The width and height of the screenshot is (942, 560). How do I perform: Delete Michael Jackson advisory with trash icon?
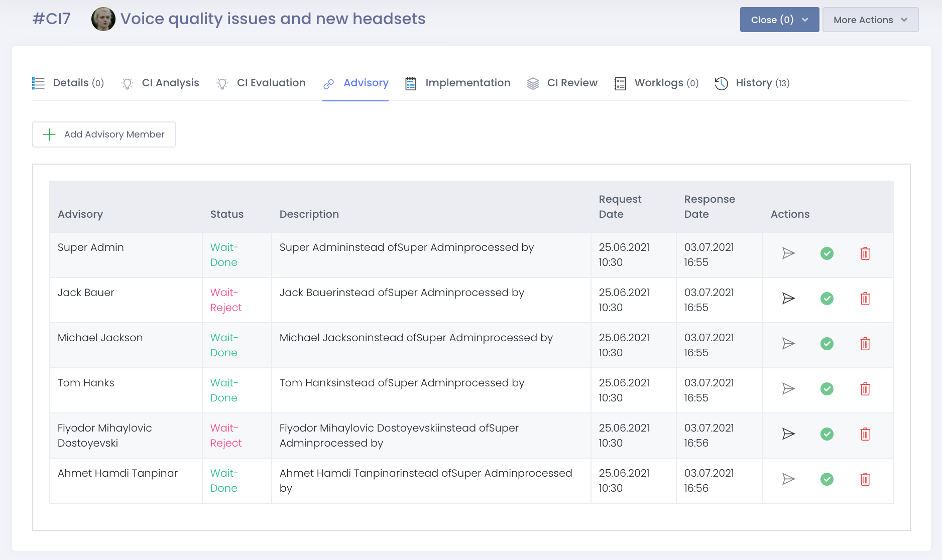click(865, 344)
